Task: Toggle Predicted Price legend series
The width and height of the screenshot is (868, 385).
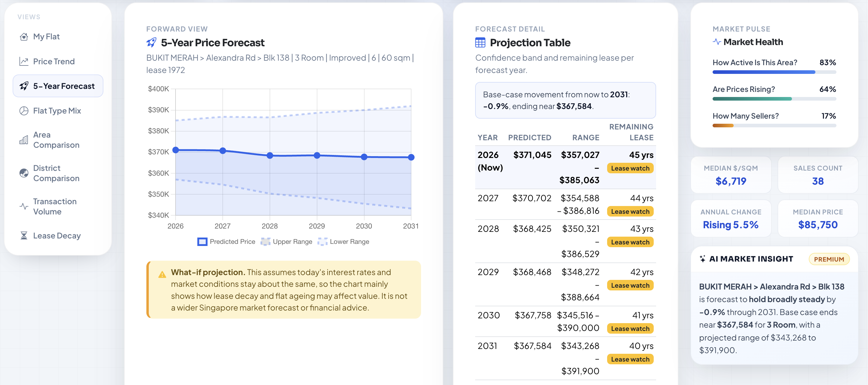Action: (x=226, y=242)
